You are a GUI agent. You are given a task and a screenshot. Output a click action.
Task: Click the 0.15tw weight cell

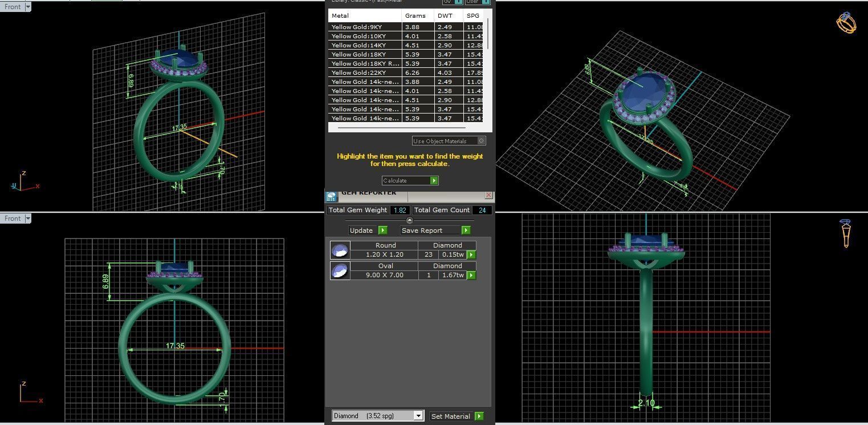coord(453,254)
